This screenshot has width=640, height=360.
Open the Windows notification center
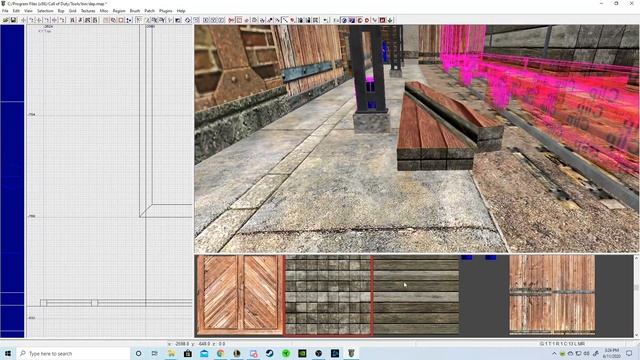tap(629, 353)
